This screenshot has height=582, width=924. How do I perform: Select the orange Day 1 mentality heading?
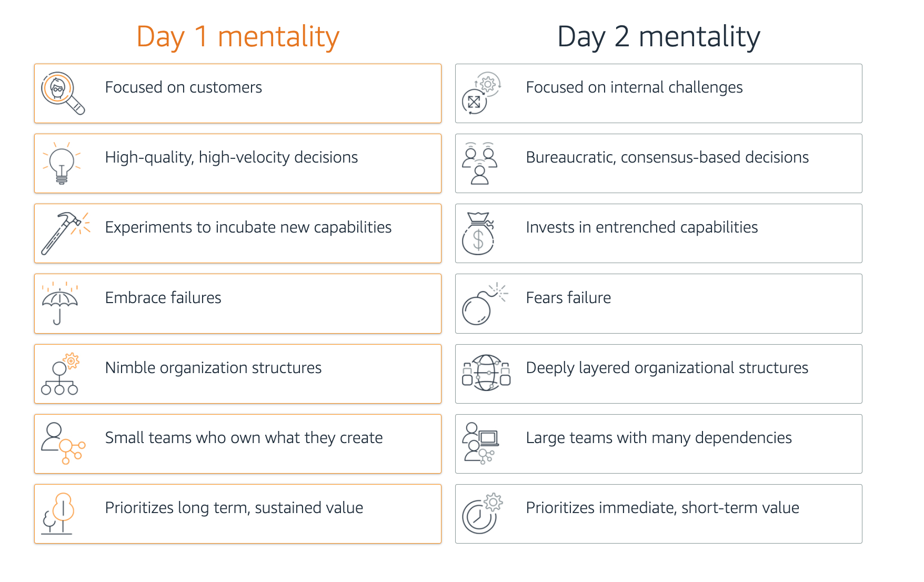click(238, 37)
